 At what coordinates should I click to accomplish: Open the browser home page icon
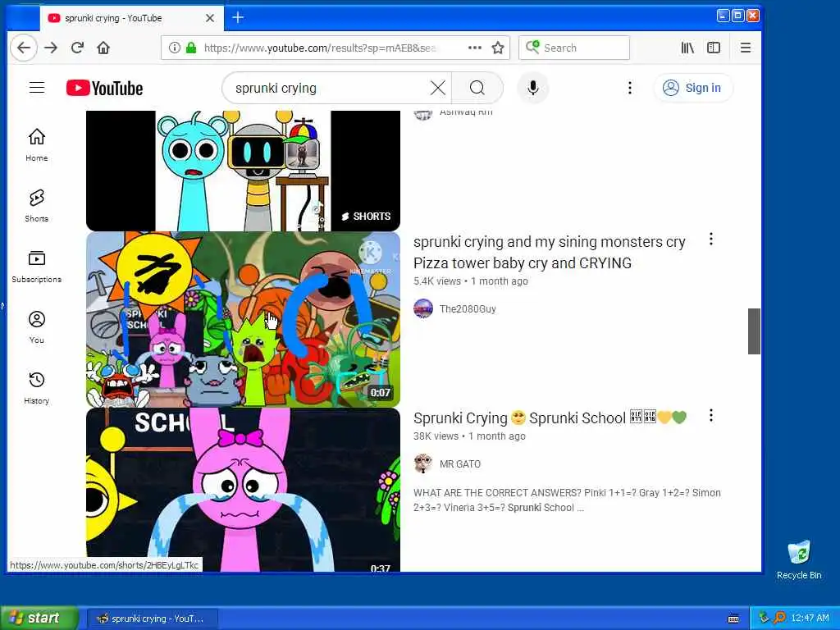coord(103,48)
